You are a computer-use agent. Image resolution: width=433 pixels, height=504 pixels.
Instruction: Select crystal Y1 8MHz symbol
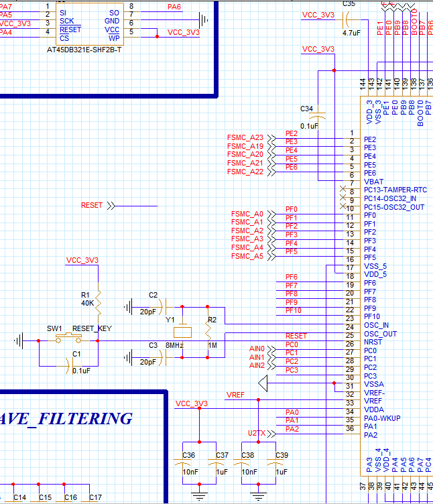click(182, 332)
